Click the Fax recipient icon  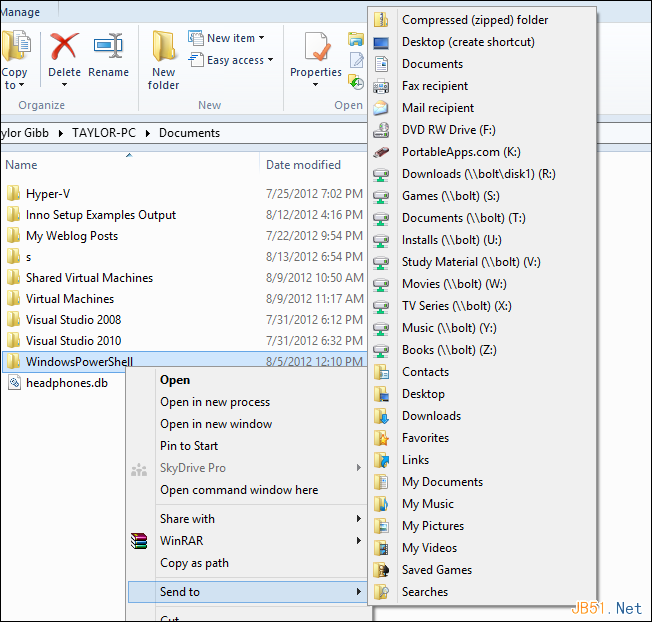pos(381,86)
